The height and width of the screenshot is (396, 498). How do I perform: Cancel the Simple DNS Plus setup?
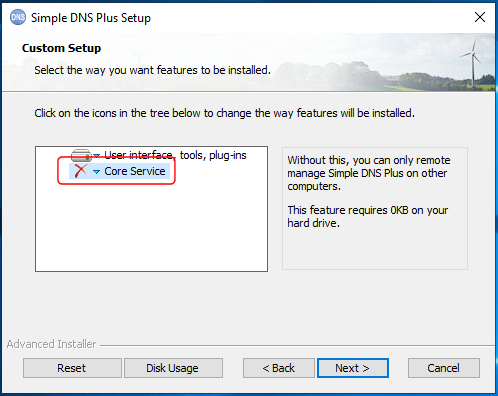pos(444,368)
